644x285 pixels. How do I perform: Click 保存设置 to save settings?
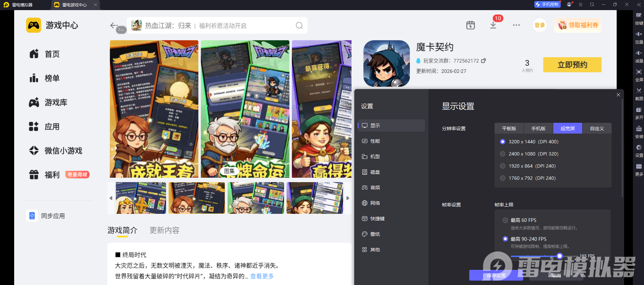(x=496, y=276)
